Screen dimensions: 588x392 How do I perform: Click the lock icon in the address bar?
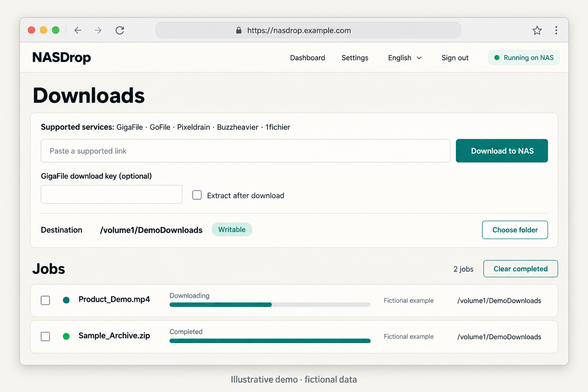click(x=239, y=30)
